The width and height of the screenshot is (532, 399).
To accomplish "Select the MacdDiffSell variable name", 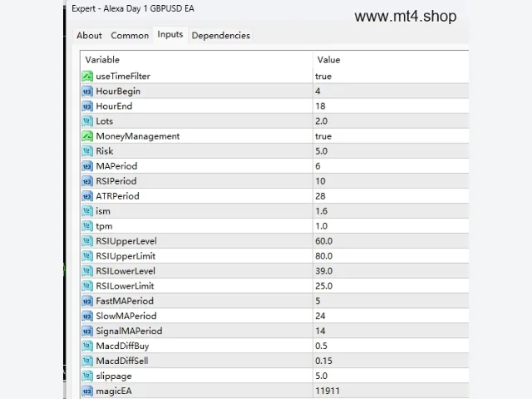I will coord(122,361).
